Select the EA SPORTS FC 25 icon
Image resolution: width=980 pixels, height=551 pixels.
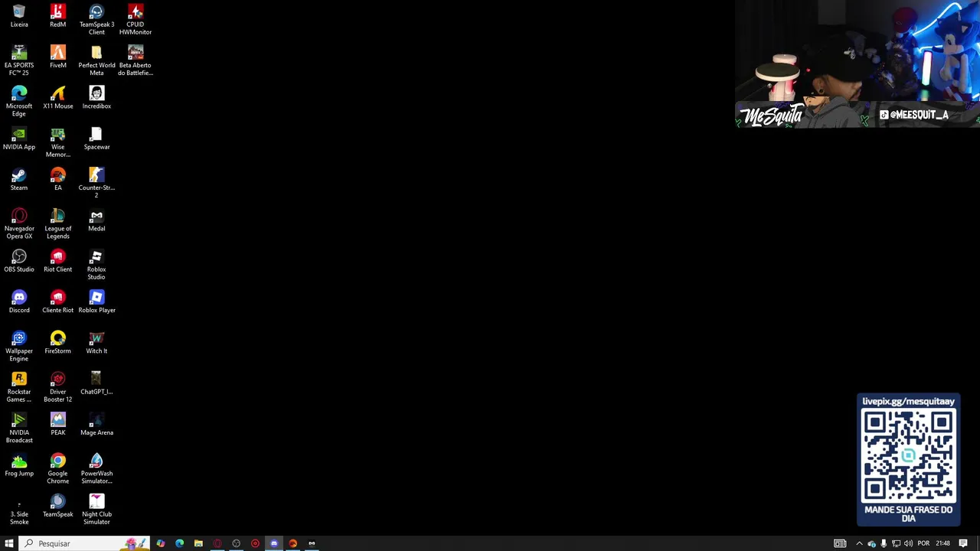click(x=19, y=60)
